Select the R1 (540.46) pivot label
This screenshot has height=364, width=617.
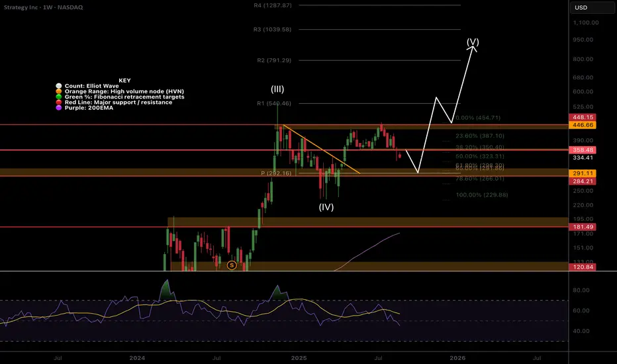(274, 103)
